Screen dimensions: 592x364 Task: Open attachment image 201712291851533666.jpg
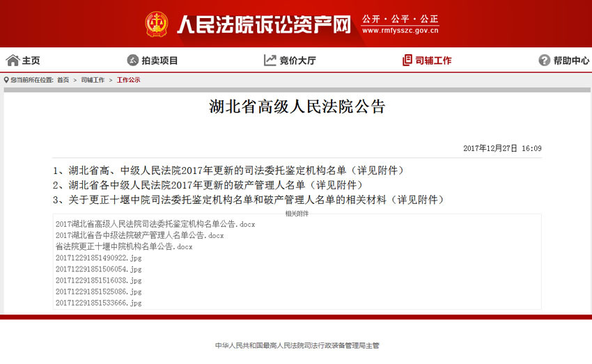tap(98, 303)
